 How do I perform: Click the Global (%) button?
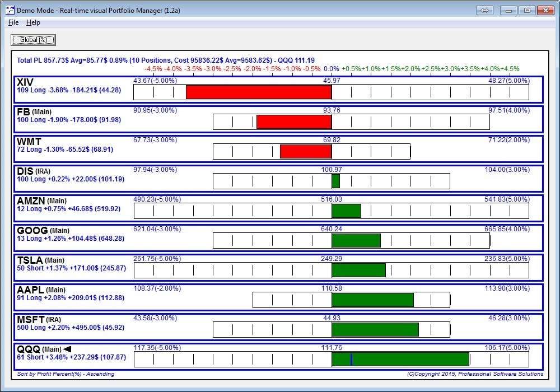click(x=33, y=40)
